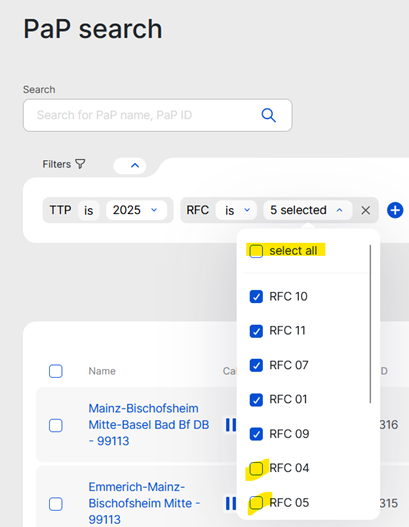Tick the header select-all rows checkbox

pyautogui.click(x=56, y=371)
